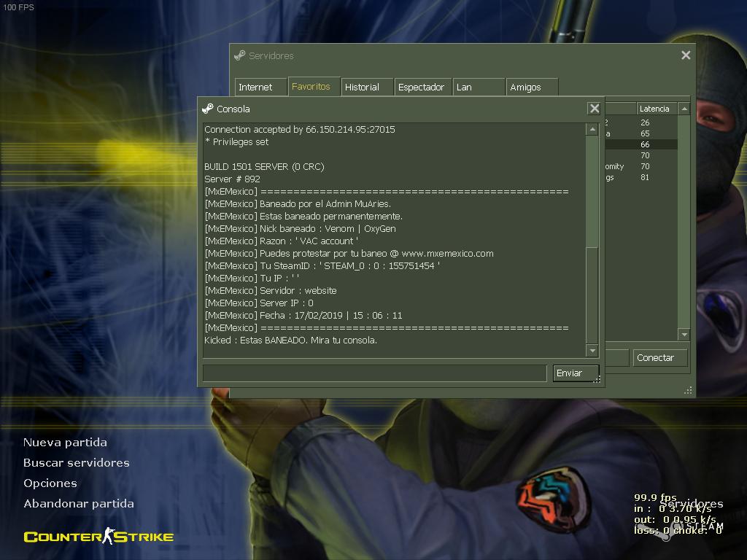
Task: Click the 'Kicked : Estas BANEADO' line
Action: click(x=290, y=340)
